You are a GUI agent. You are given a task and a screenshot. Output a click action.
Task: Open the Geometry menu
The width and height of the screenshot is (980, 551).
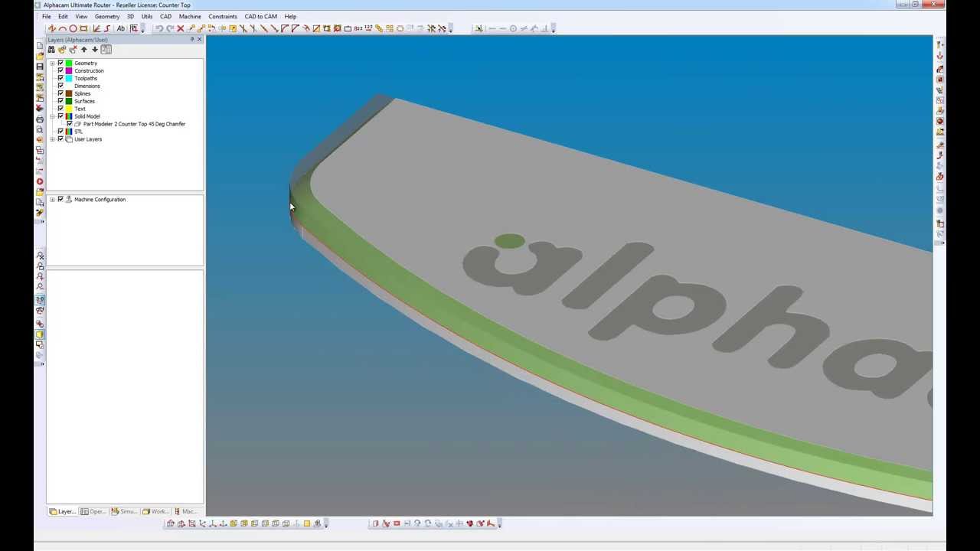(107, 16)
